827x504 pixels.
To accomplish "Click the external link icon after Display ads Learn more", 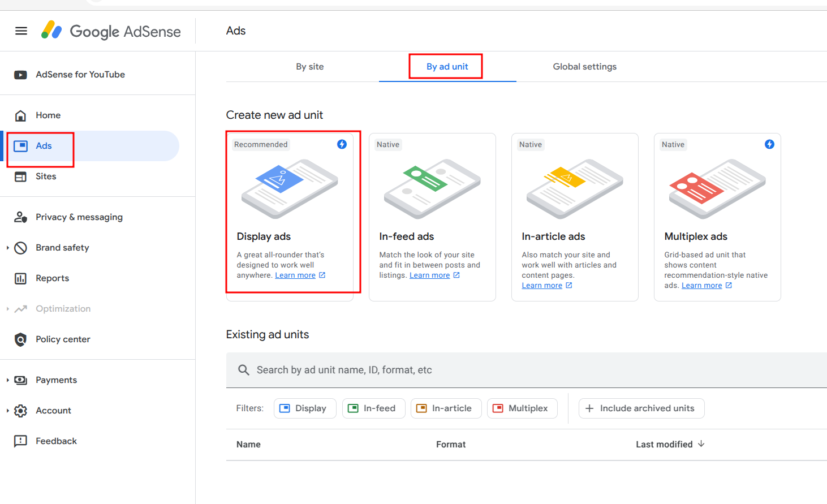I will point(322,275).
